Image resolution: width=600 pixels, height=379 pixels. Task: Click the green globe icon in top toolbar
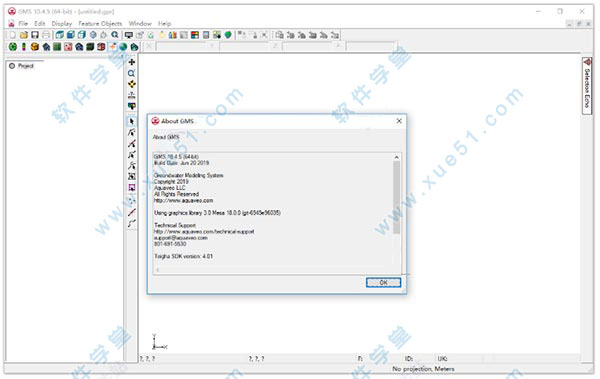(x=228, y=35)
